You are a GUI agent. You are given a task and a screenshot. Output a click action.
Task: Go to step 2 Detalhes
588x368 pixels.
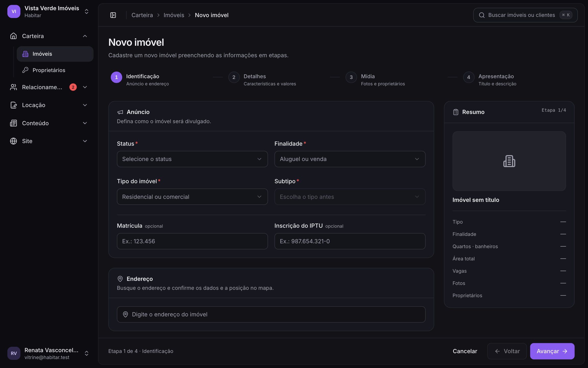click(262, 79)
